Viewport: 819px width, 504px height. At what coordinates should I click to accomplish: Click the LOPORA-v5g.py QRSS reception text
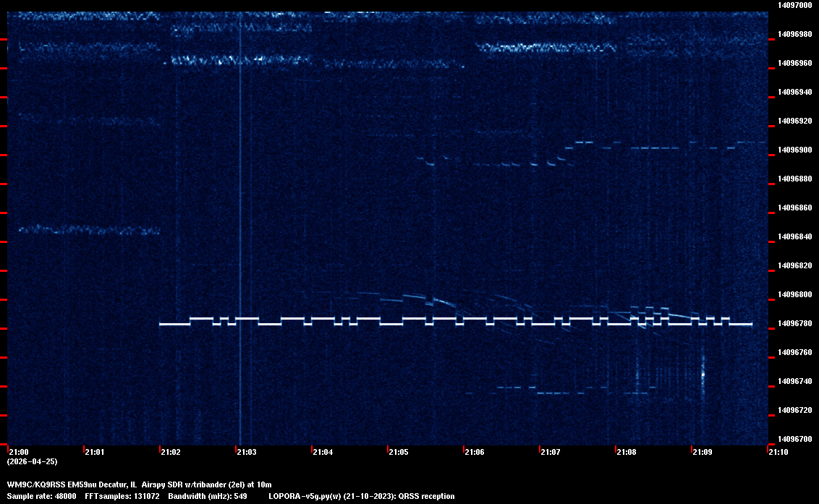pyautogui.click(x=361, y=496)
